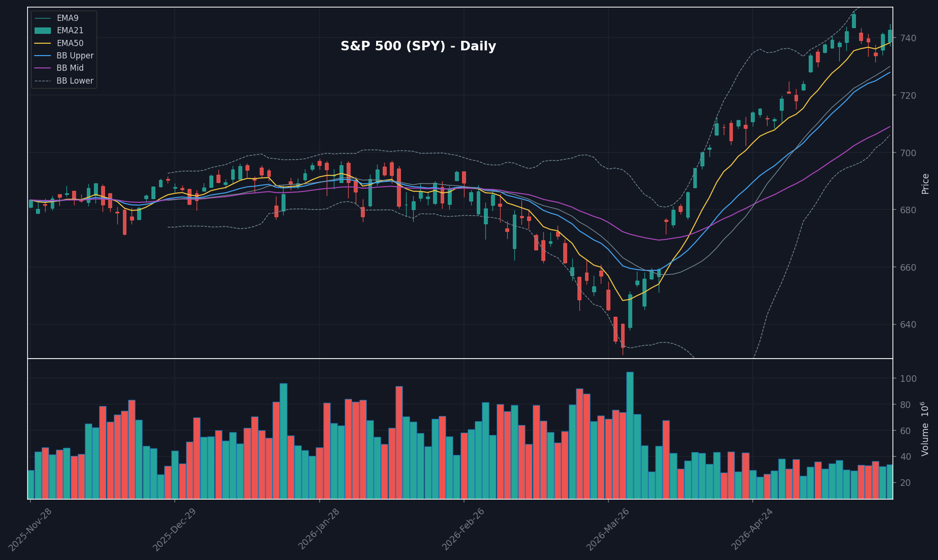Click the 680 price axis label

pyautogui.click(x=909, y=210)
